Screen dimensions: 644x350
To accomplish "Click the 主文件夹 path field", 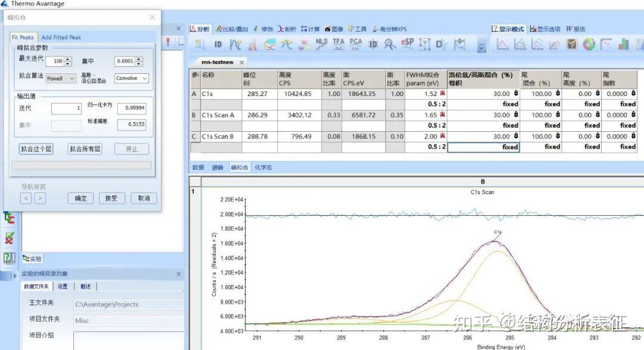I will click(128, 304).
